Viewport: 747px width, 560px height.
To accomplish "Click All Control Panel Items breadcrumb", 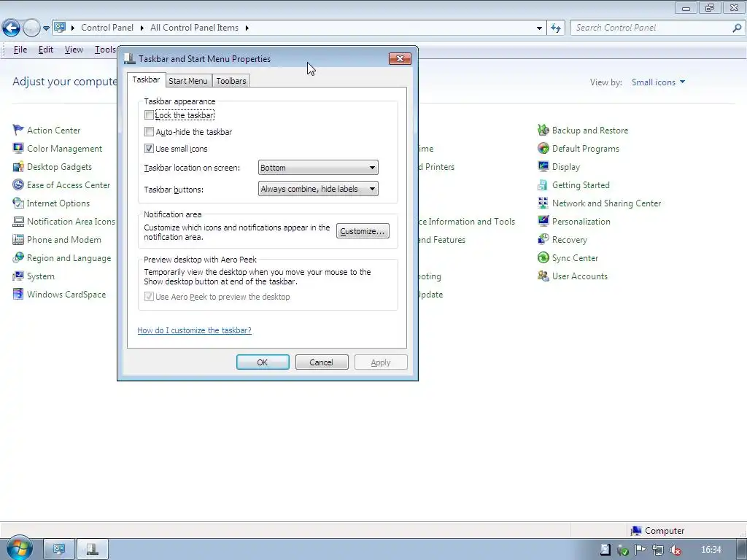I will (x=194, y=28).
